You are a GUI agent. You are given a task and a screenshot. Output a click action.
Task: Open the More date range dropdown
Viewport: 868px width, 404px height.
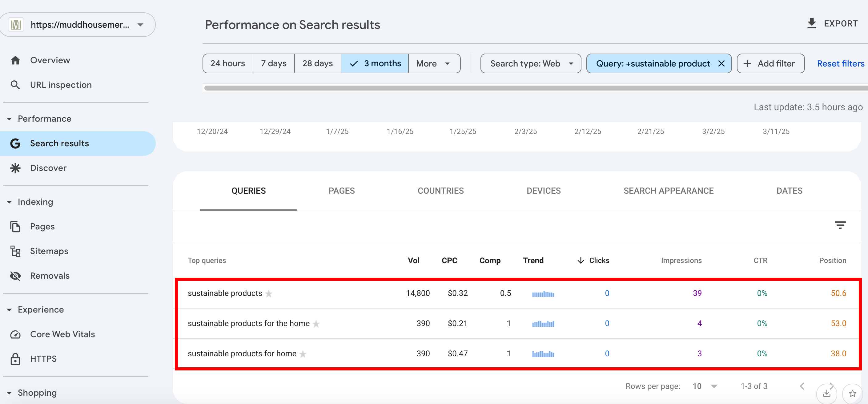pyautogui.click(x=434, y=63)
